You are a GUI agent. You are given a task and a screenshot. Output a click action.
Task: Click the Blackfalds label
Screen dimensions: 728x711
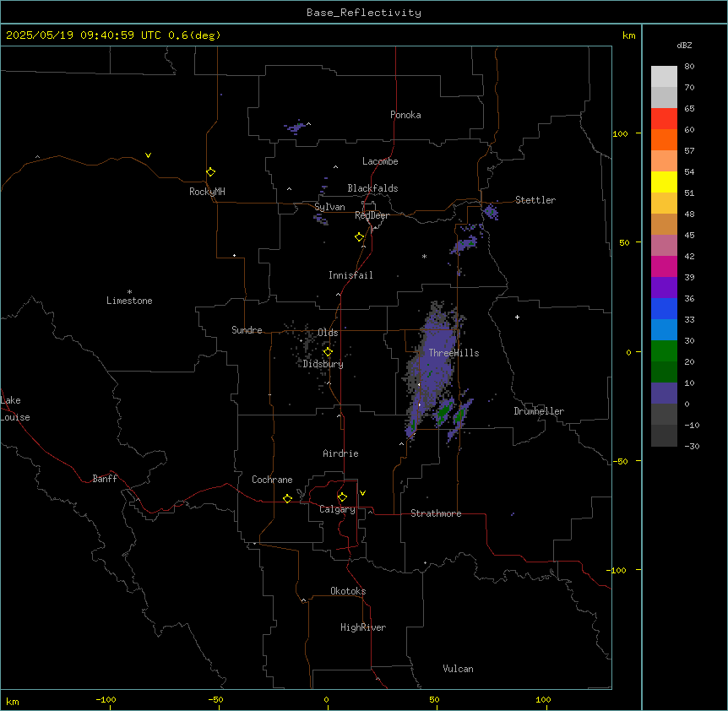tap(372, 188)
